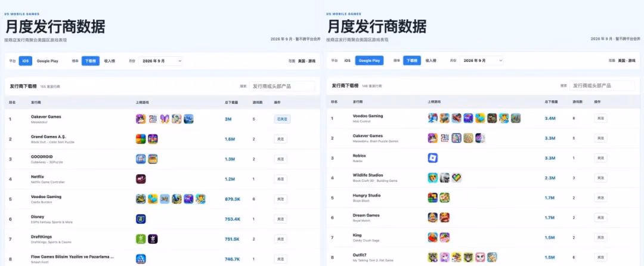Unfollow Oakever Games via 已关注 button
644x266 pixels.
[x=282, y=119]
